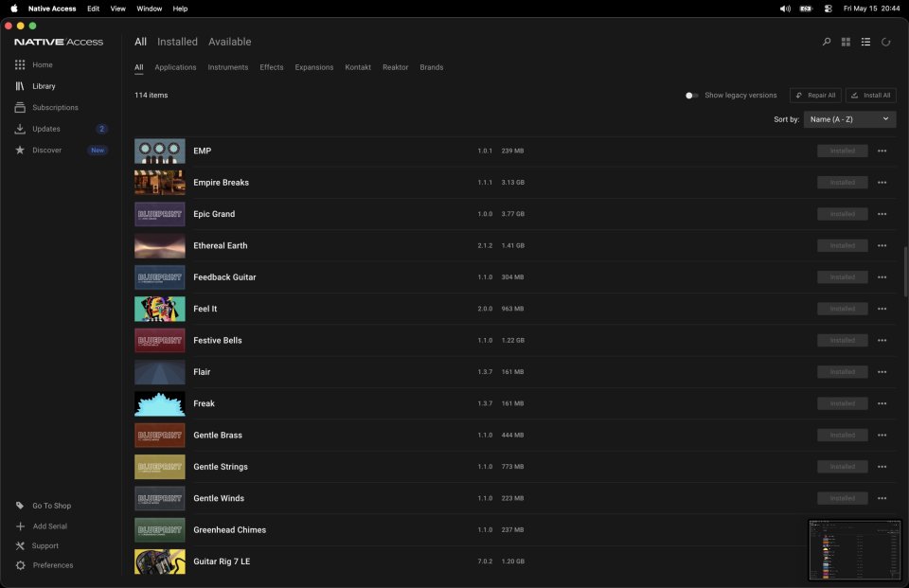Switch to list view layout
The image size is (909, 588).
point(865,42)
